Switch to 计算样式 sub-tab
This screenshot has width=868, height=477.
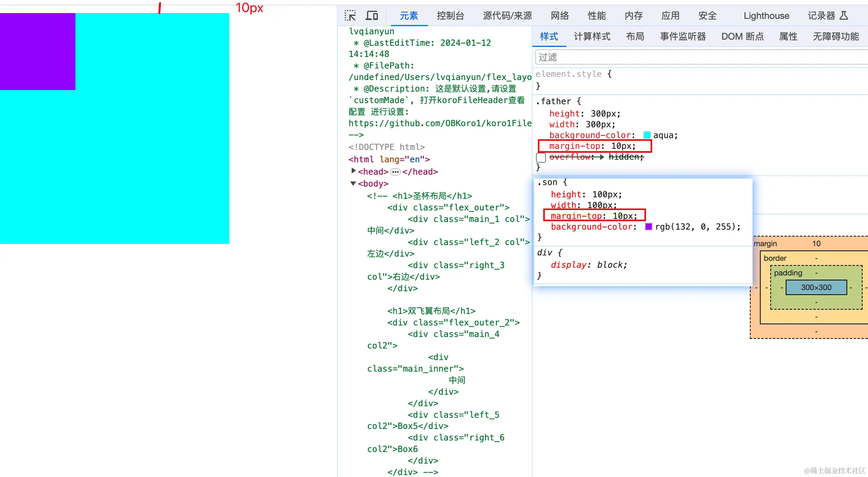click(592, 37)
